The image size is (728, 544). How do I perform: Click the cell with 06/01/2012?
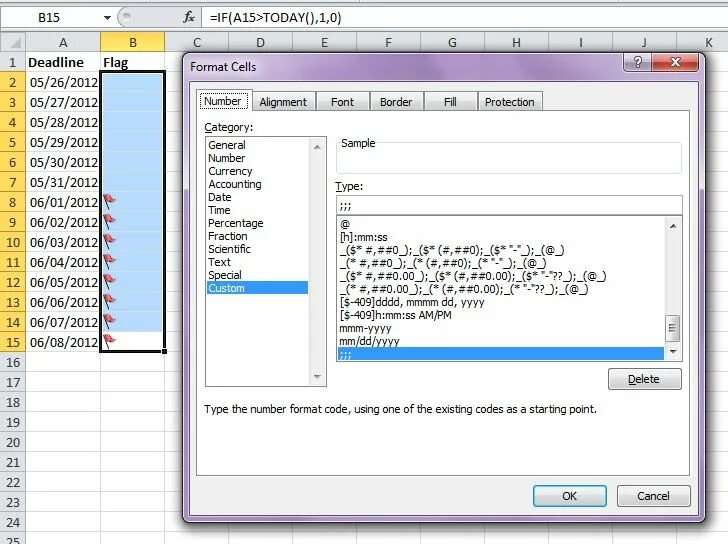pos(63,202)
